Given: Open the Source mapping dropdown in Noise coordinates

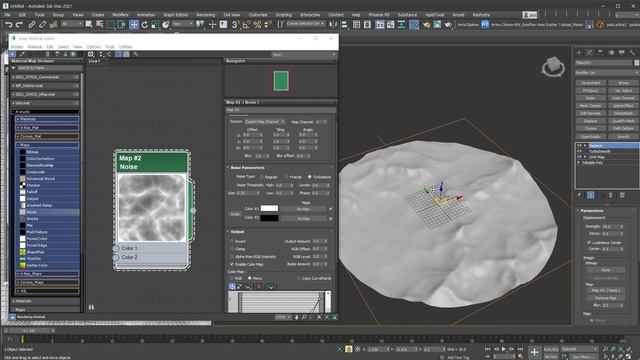Looking at the screenshot, I should click(264, 122).
